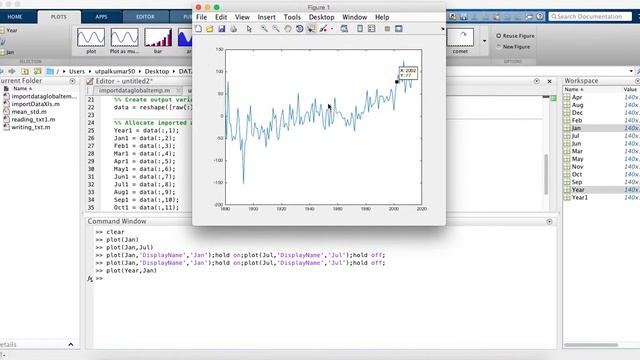
Task: Click Users in folder path bar
Action: click(77, 71)
